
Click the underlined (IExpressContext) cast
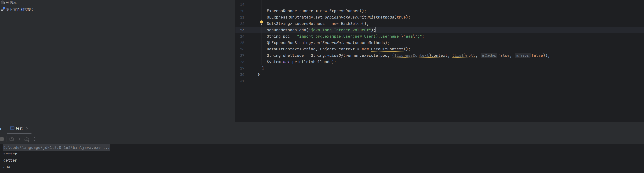411,55
